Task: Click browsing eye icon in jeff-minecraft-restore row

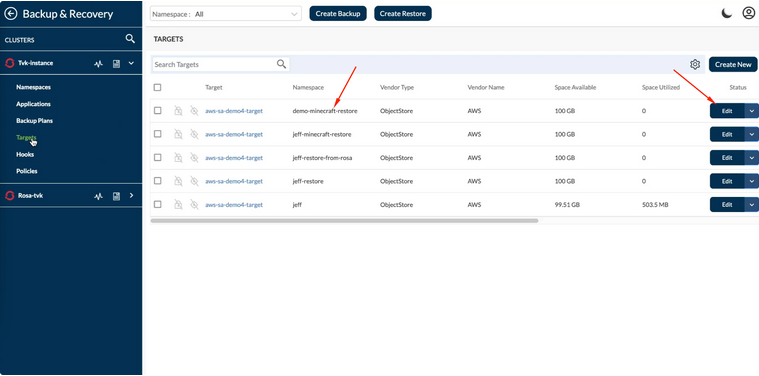Action: tap(194, 134)
